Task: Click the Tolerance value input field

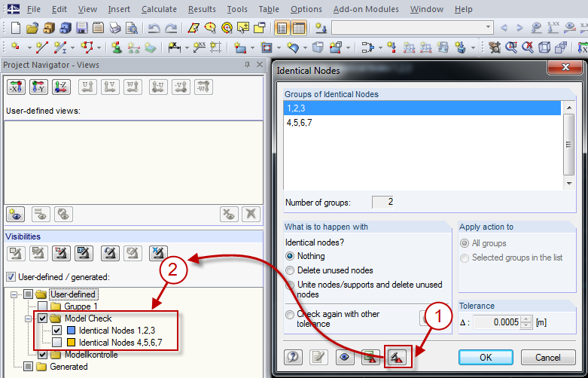Action: [498, 322]
